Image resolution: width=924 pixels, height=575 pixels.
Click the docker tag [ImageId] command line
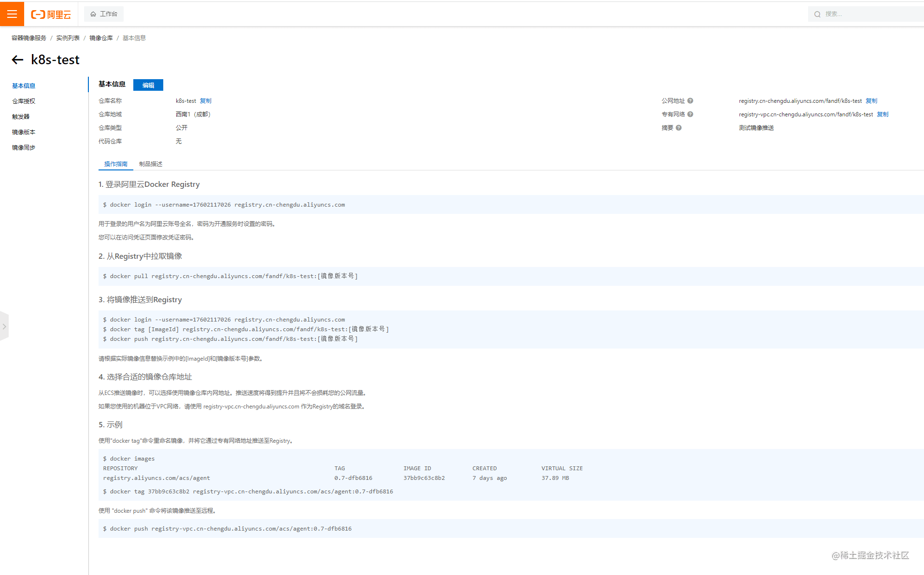tap(246, 329)
